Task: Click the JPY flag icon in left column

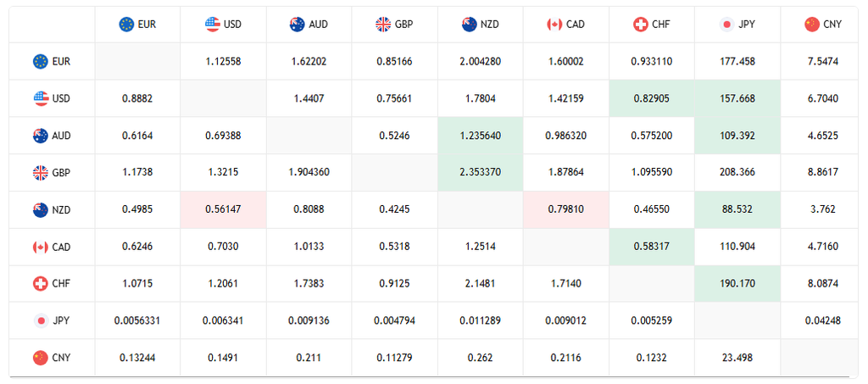Action: coord(41,320)
